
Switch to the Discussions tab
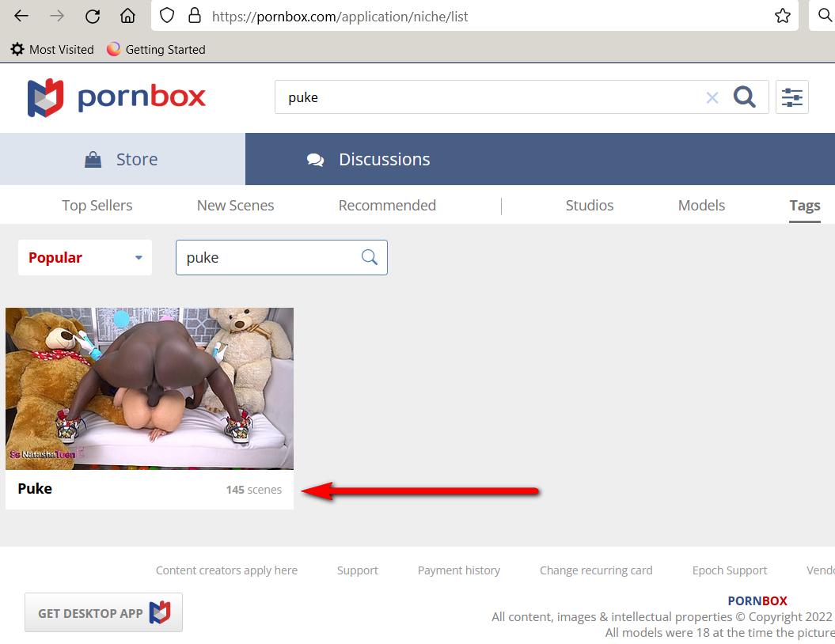(x=369, y=159)
